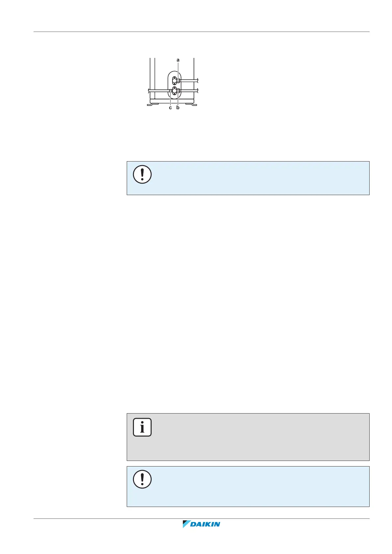Click the Daikin logo in the footer
The width and height of the screenshot is (392, 554).
click(201, 524)
